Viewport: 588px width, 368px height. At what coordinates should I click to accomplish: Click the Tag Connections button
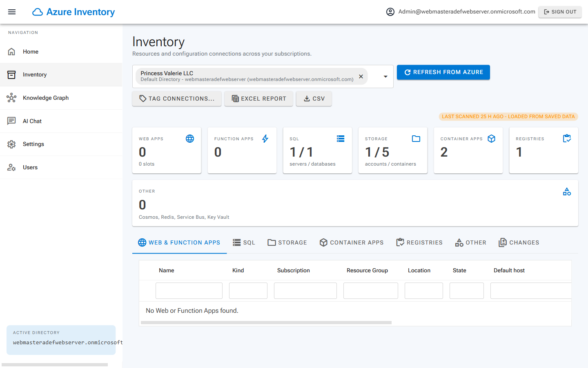(x=177, y=99)
